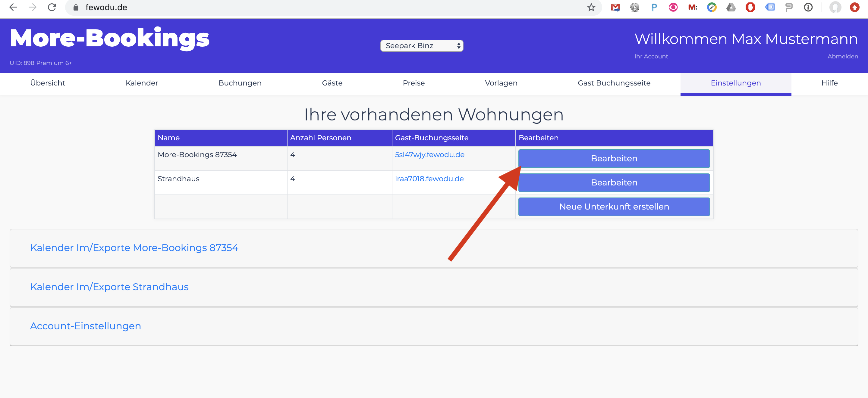Click the gray P-shaped extension icon

[789, 7]
